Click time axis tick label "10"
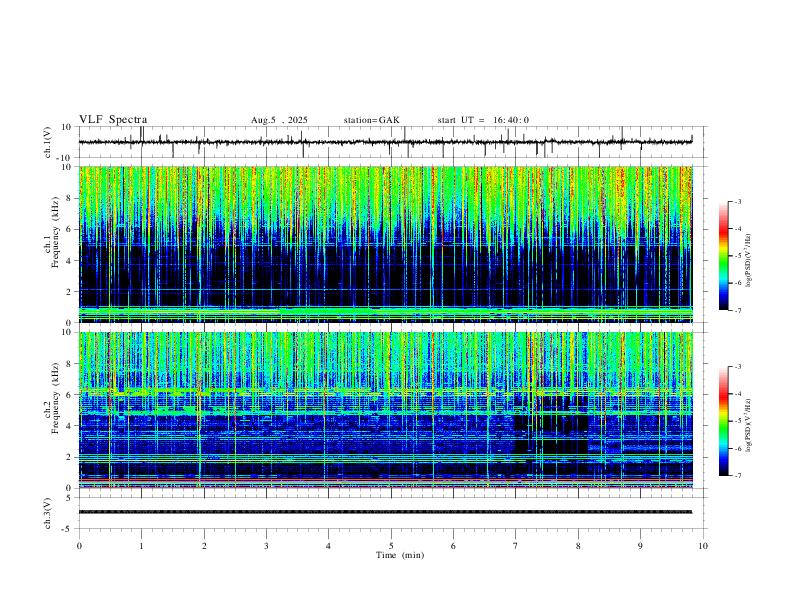This screenshot has width=792, height=612. pyautogui.click(x=703, y=546)
